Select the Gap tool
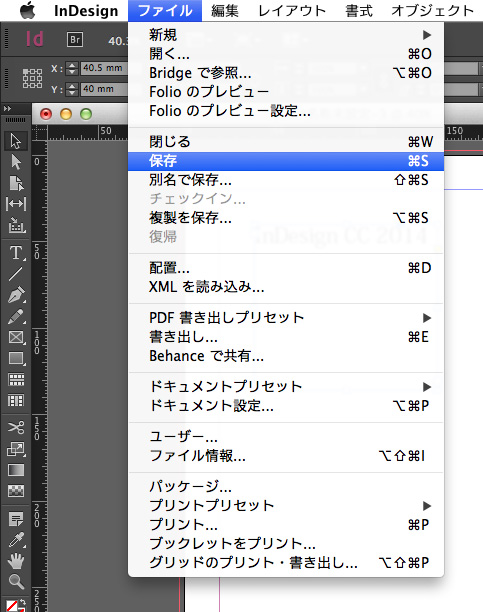The image size is (483, 612). (x=16, y=204)
